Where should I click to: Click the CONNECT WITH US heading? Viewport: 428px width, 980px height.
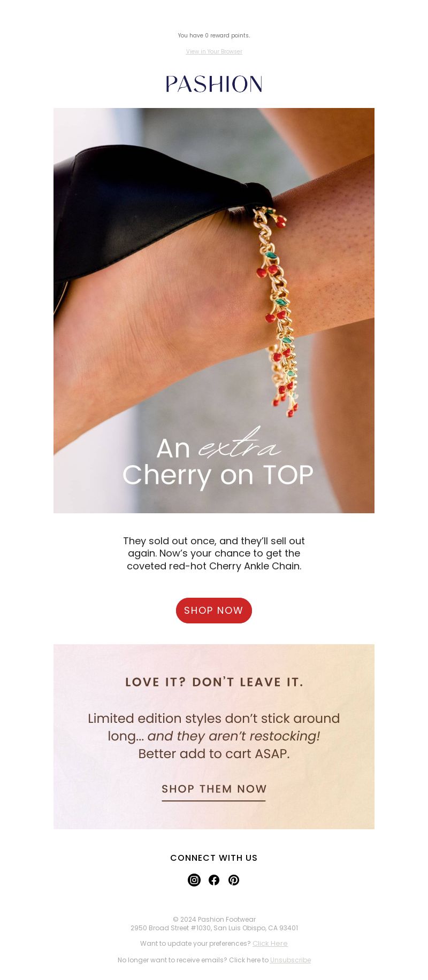tap(214, 858)
